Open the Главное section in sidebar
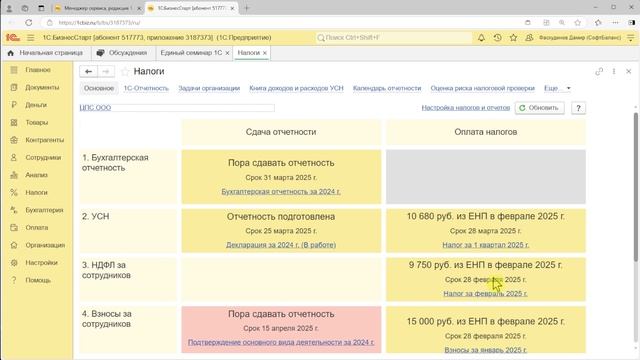 tap(38, 70)
